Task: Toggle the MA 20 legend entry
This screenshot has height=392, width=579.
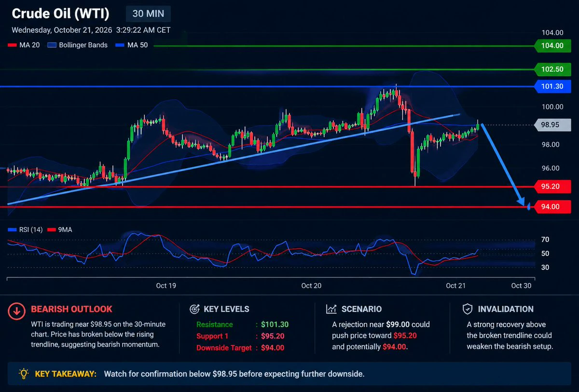Action: click(x=24, y=45)
